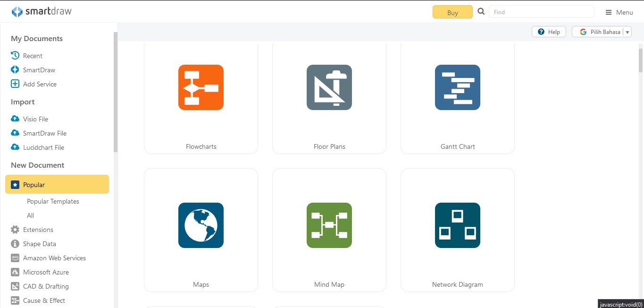Click the SmartDraw File import link

(45, 133)
